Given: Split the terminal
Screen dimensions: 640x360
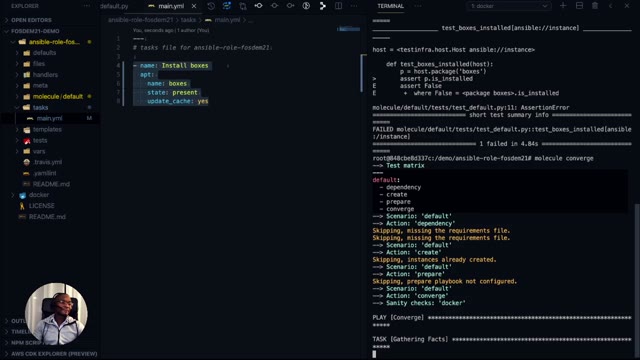Looking at the screenshot, I should 579,6.
